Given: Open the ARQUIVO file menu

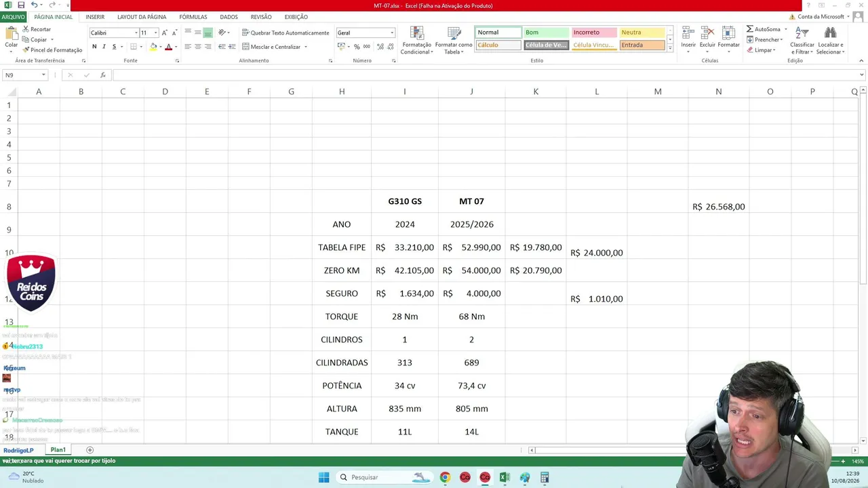Looking at the screenshot, I should click(13, 17).
